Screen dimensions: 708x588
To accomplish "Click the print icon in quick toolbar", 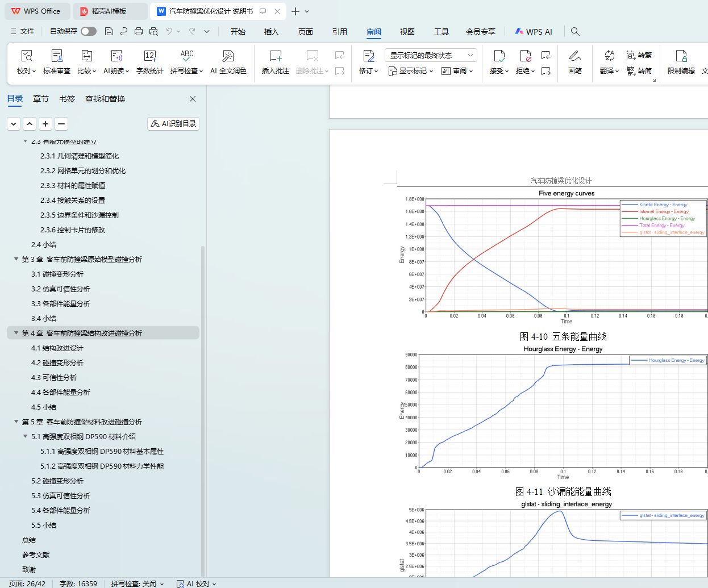I will pos(139,31).
